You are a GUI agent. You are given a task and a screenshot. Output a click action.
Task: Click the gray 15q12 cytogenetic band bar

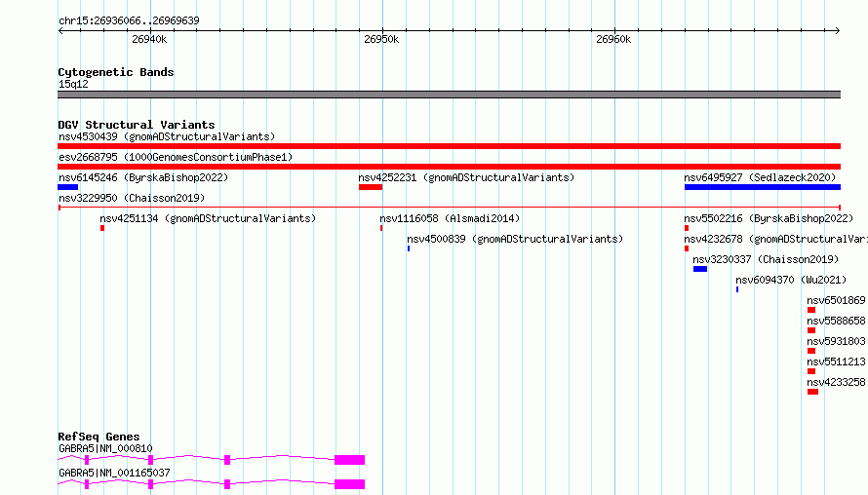coord(449,95)
